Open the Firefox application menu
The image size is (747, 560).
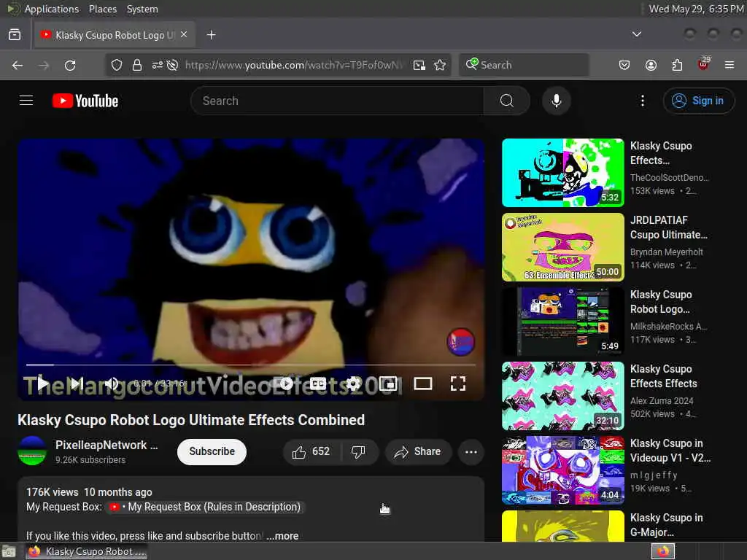click(729, 65)
